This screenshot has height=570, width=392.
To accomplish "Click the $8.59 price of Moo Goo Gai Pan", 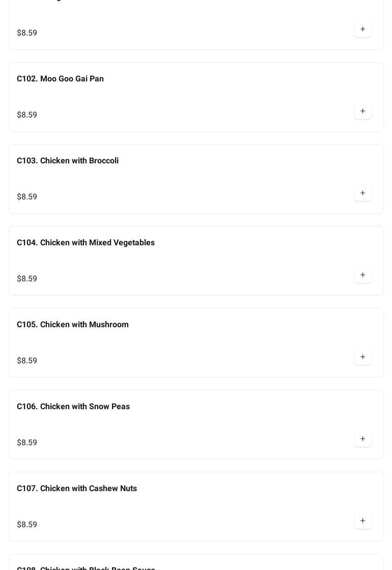I will (x=27, y=115).
